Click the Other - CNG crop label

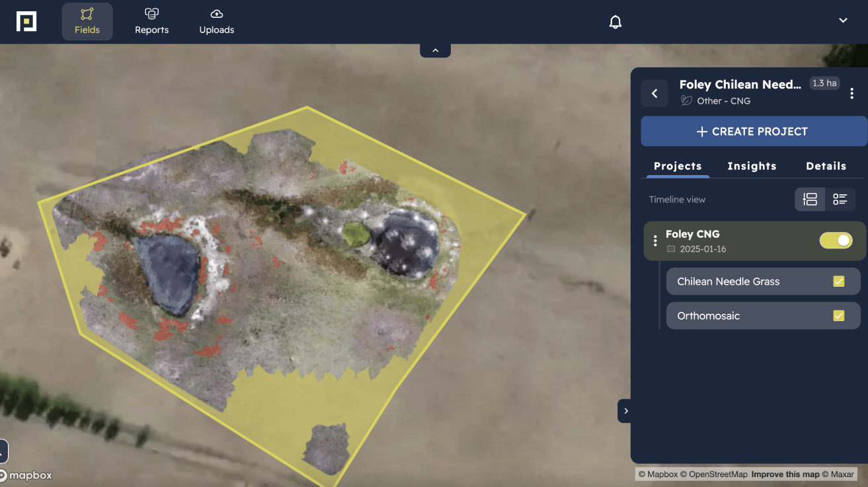coord(724,101)
